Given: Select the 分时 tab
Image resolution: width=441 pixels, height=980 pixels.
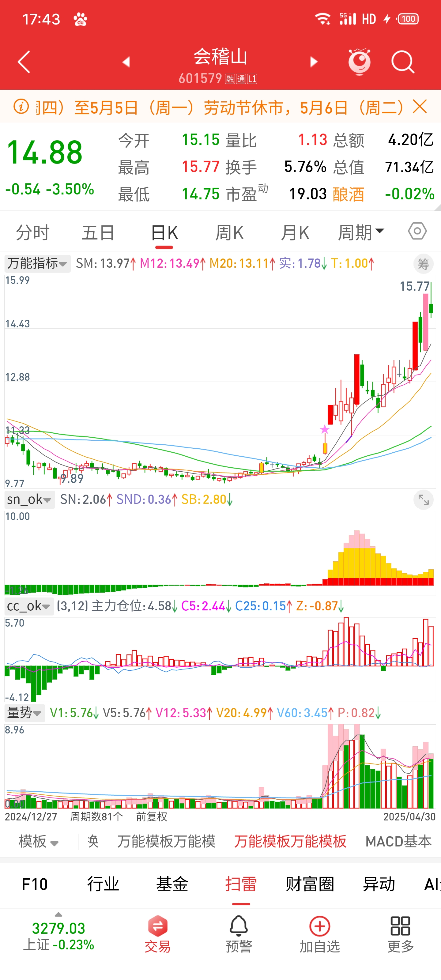Looking at the screenshot, I should (33, 232).
